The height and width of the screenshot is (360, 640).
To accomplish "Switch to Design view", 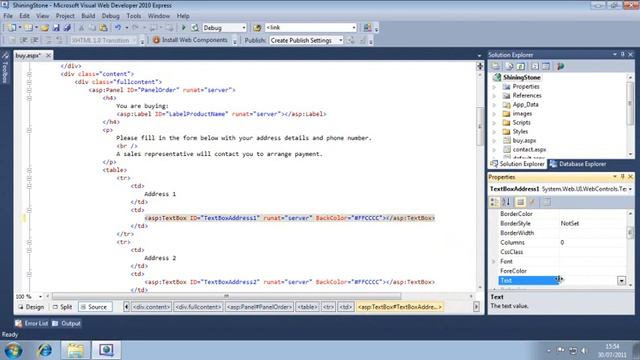I will point(31,307).
